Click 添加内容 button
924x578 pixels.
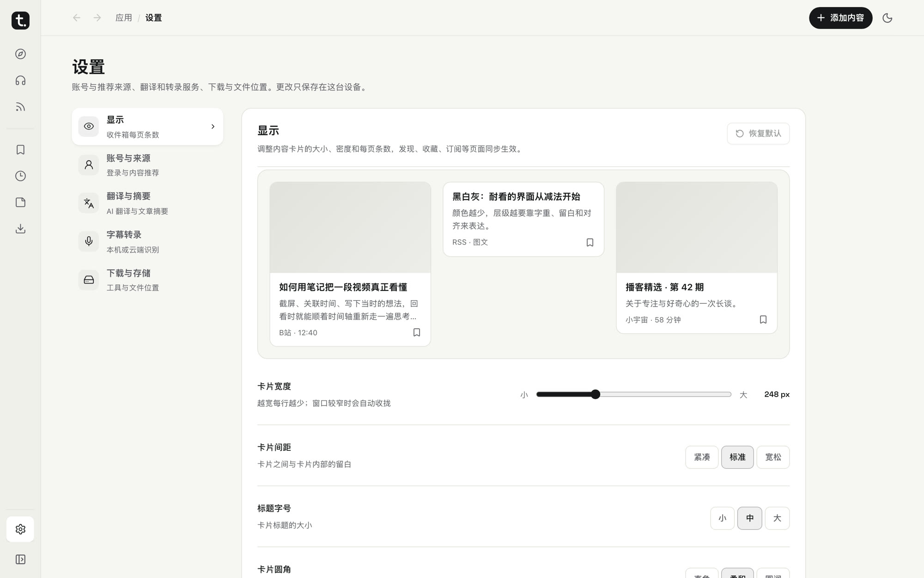(840, 18)
